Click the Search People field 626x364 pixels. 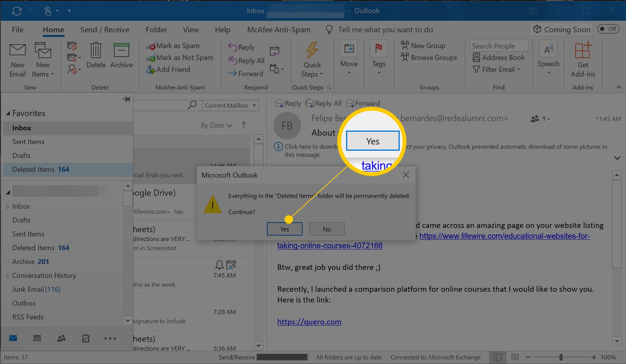click(499, 46)
